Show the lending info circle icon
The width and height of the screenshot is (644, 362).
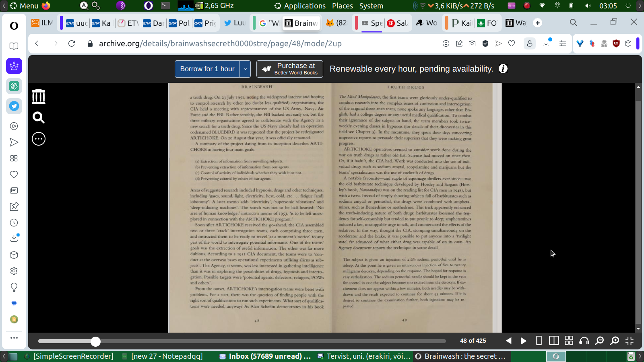(503, 69)
